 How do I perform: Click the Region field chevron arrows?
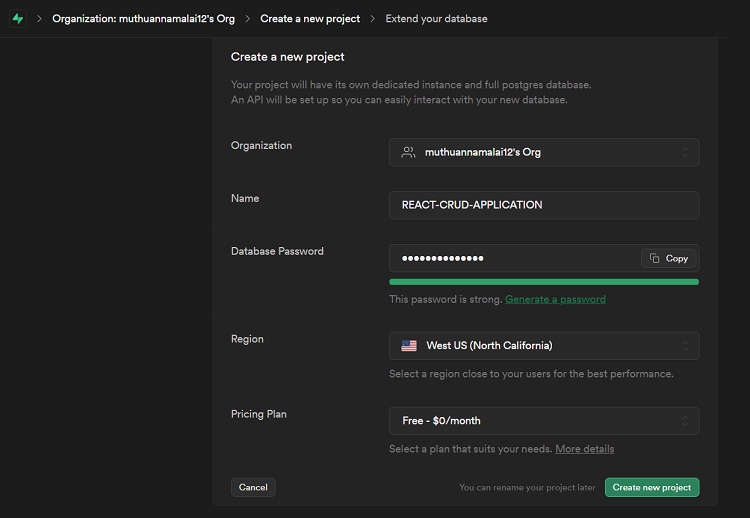click(x=685, y=346)
